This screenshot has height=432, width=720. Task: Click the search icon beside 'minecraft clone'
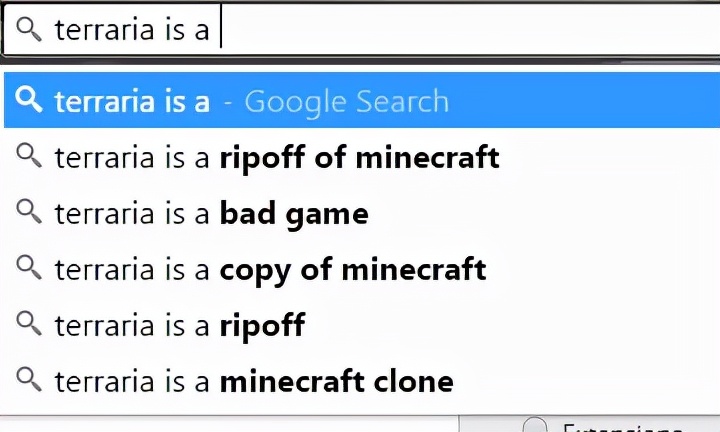pos(29,380)
